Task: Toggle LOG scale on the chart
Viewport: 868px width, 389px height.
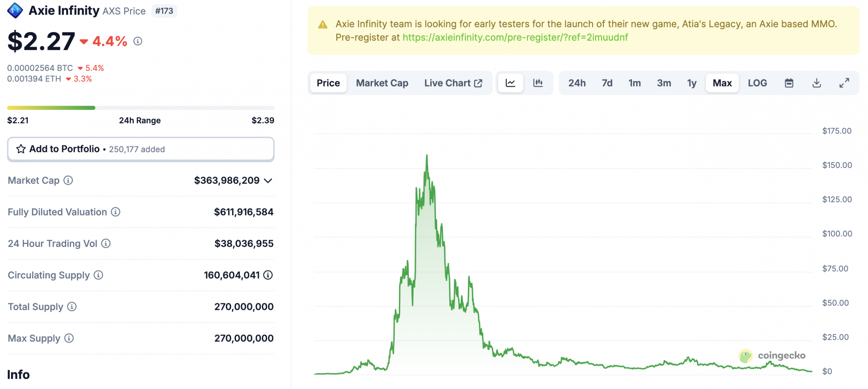Action: point(757,83)
